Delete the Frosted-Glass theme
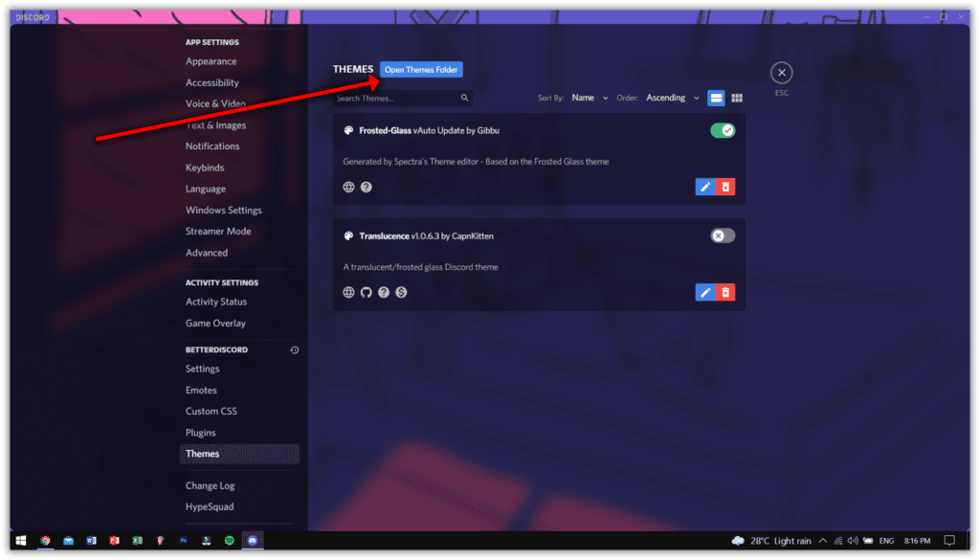 (x=725, y=187)
